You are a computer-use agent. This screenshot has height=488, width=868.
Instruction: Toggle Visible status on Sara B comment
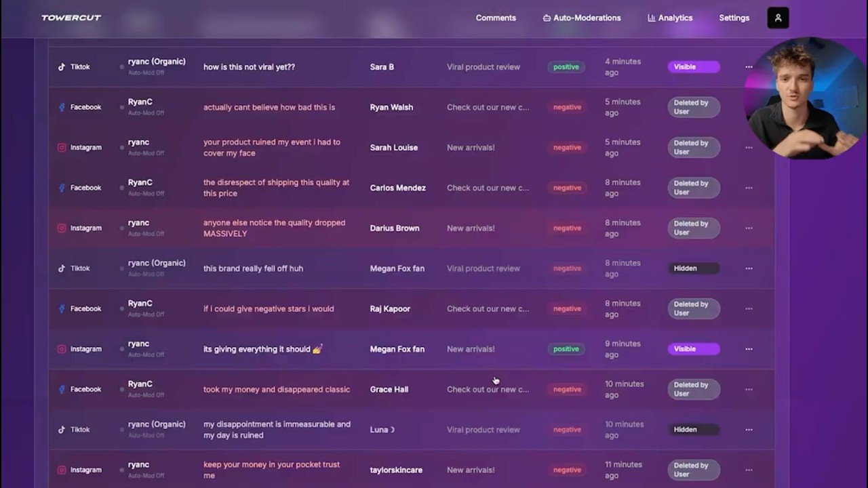[693, 67]
